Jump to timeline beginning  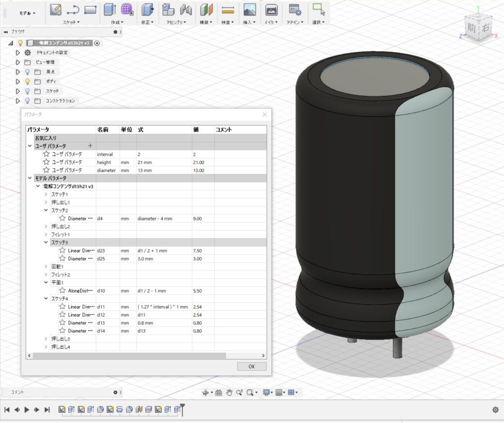[7, 410]
